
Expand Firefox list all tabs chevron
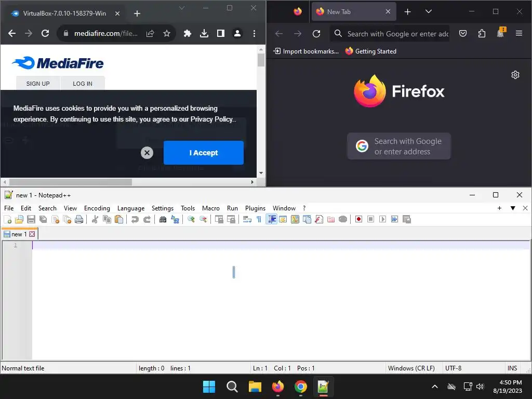[x=429, y=11]
